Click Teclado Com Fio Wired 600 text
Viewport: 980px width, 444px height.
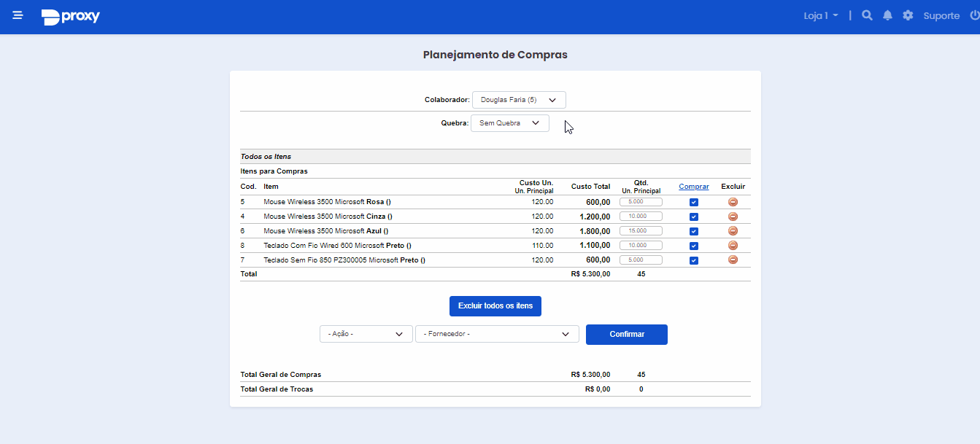coord(338,246)
